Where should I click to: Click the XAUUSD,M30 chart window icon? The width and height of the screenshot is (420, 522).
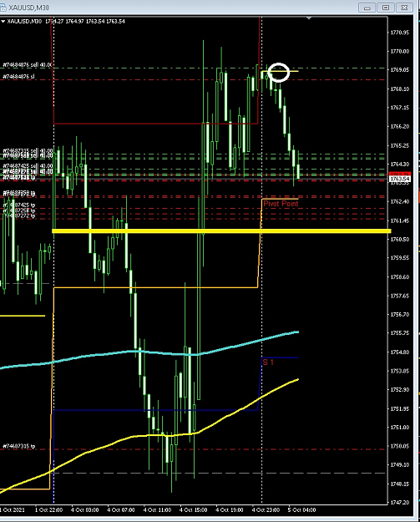(3, 7)
